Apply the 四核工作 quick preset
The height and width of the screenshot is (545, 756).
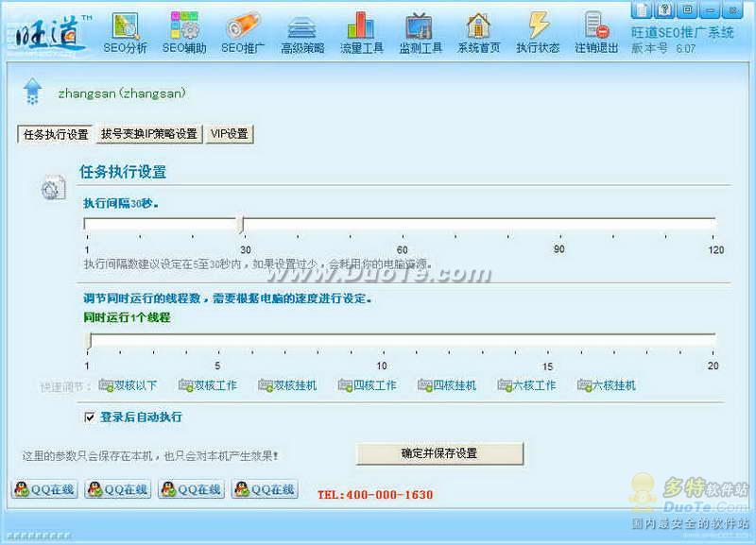click(x=367, y=385)
